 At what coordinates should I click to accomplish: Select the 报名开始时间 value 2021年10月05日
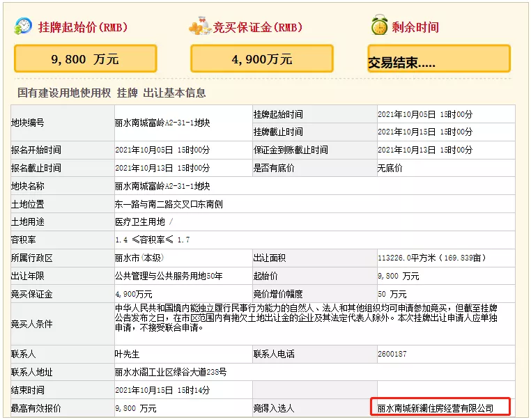(x=144, y=150)
